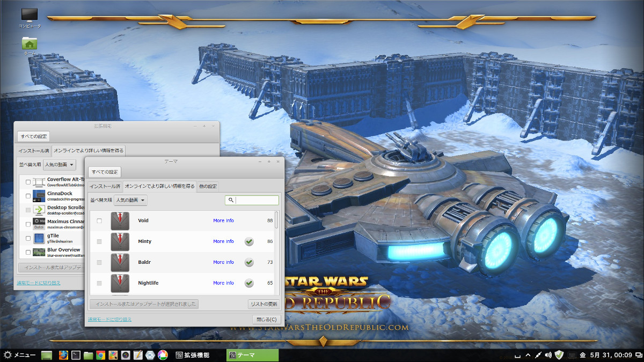The image size is (644, 362).
Task: Click the window list icon in tray
Action: pyautogui.click(x=638, y=355)
